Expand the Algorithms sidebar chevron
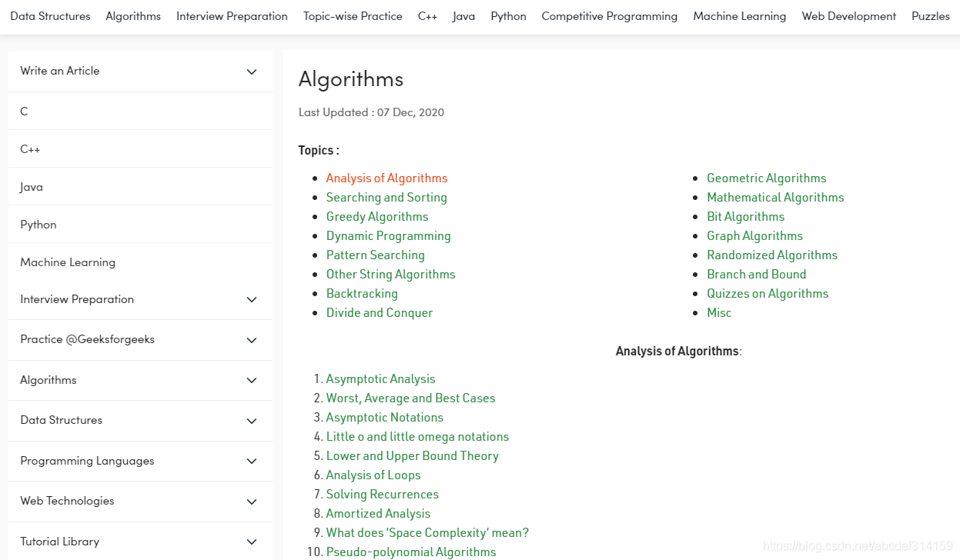The width and height of the screenshot is (960, 560). tap(252, 380)
